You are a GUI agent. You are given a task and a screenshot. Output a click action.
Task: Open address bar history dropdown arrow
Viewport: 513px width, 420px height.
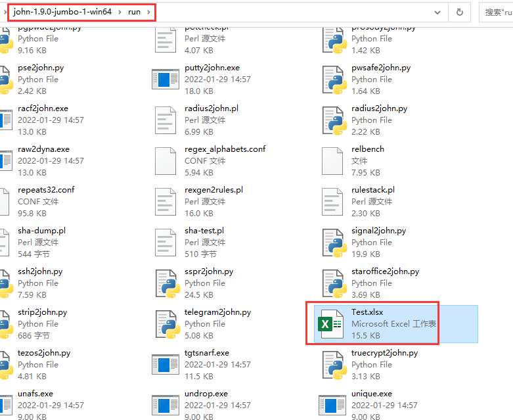(438, 12)
